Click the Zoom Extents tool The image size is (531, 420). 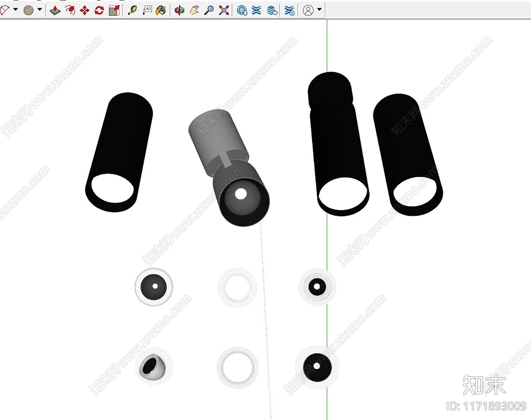[224, 11]
